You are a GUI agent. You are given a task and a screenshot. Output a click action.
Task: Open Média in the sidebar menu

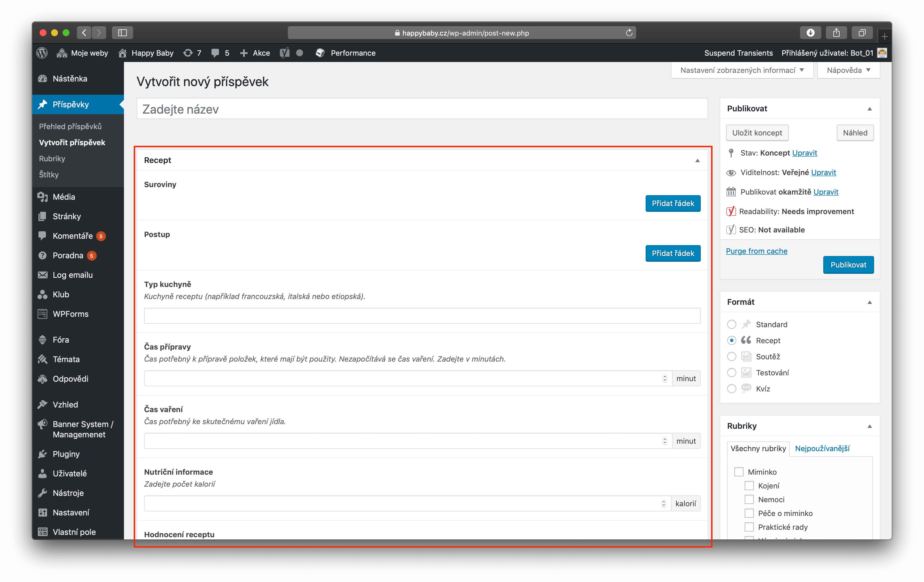64,197
